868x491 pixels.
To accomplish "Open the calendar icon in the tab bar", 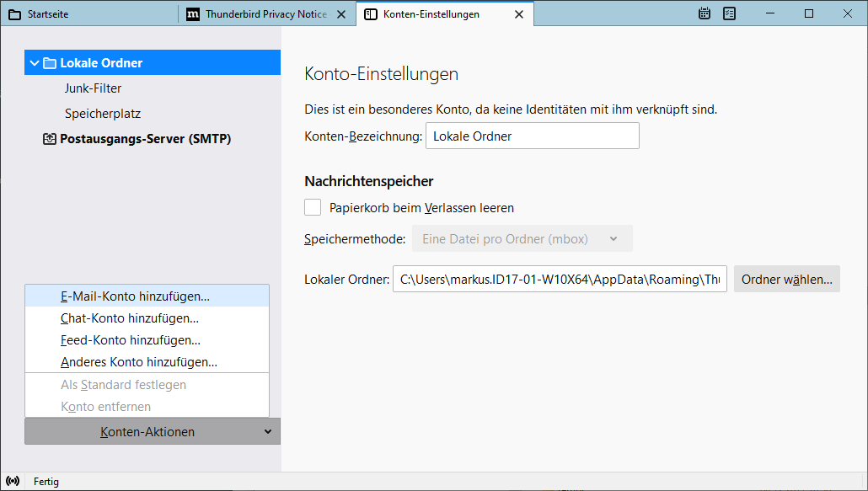I will 705,13.
